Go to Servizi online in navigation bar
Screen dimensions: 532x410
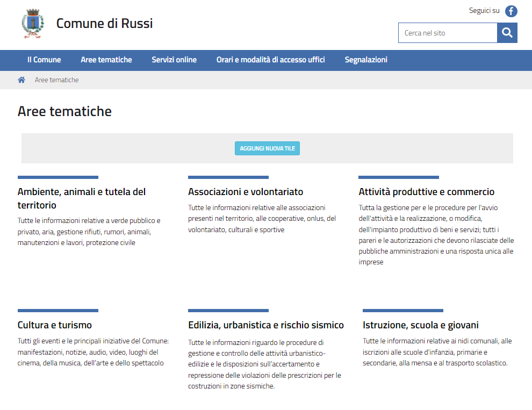174,60
